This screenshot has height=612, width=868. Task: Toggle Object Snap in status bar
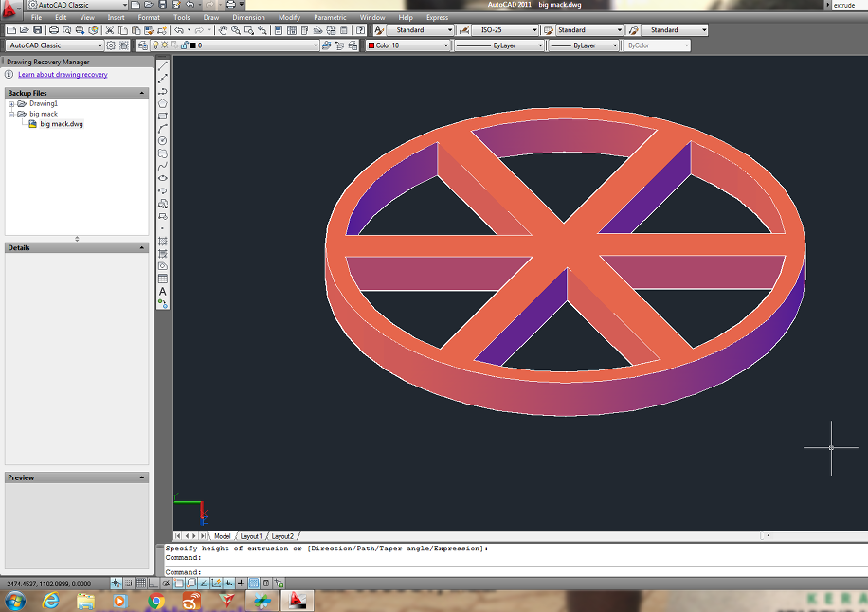click(x=179, y=584)
